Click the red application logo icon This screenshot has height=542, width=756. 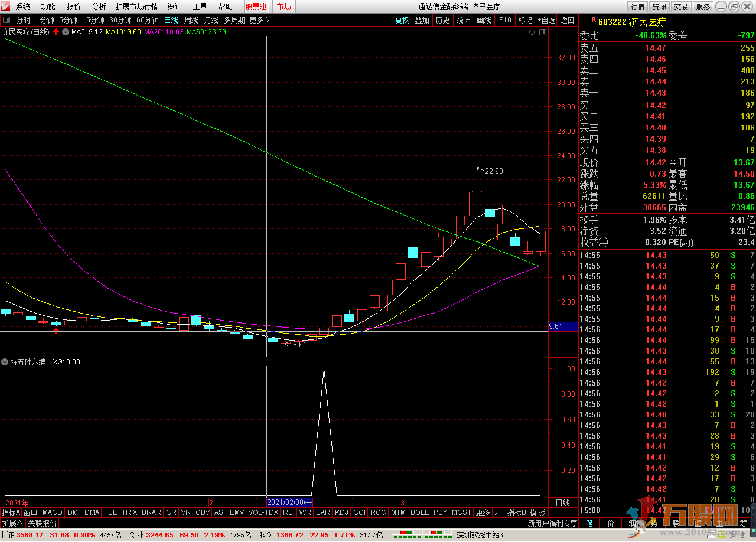[6, 6]
